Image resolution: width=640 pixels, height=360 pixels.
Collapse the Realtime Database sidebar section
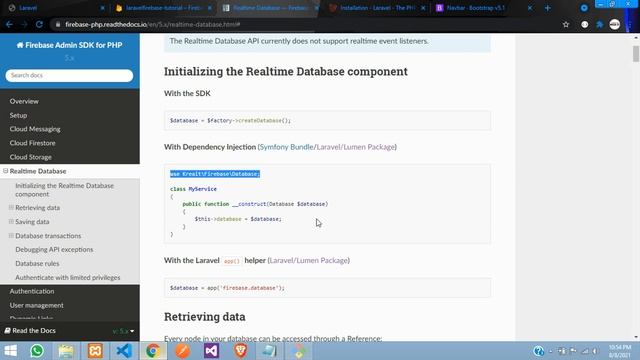click(x=6, y=171)
